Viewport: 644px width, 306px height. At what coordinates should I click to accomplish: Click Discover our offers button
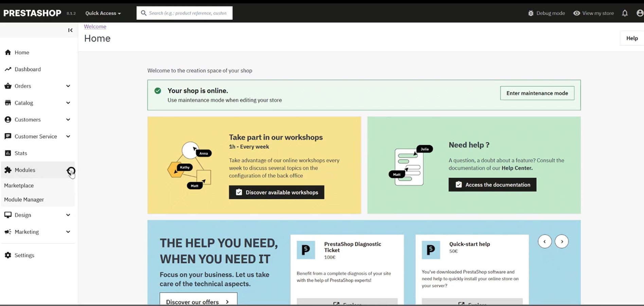tap(198, 300)
